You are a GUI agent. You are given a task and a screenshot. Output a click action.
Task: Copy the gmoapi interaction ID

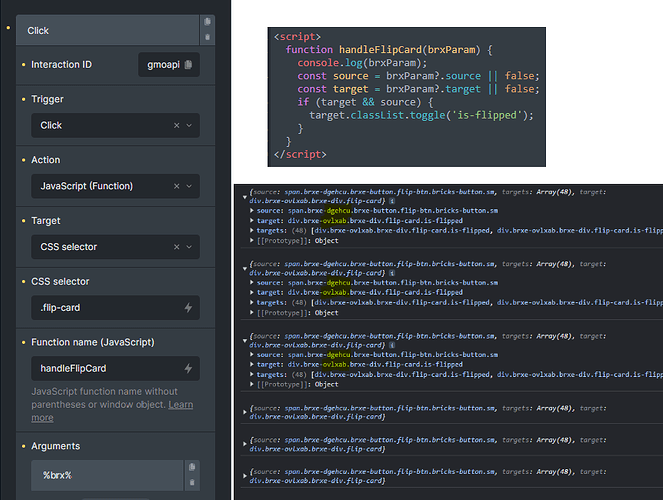pyautogui.click(x=189, y=65)
